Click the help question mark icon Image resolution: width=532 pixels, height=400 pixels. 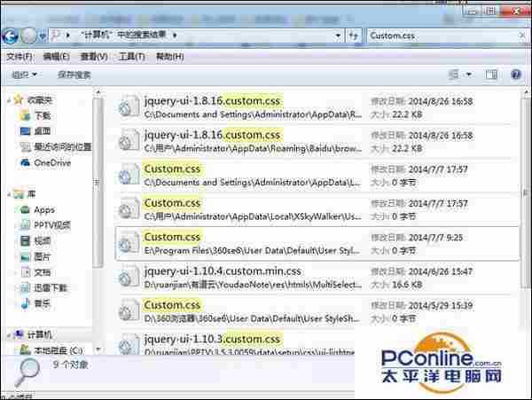(x=514, y=75)
